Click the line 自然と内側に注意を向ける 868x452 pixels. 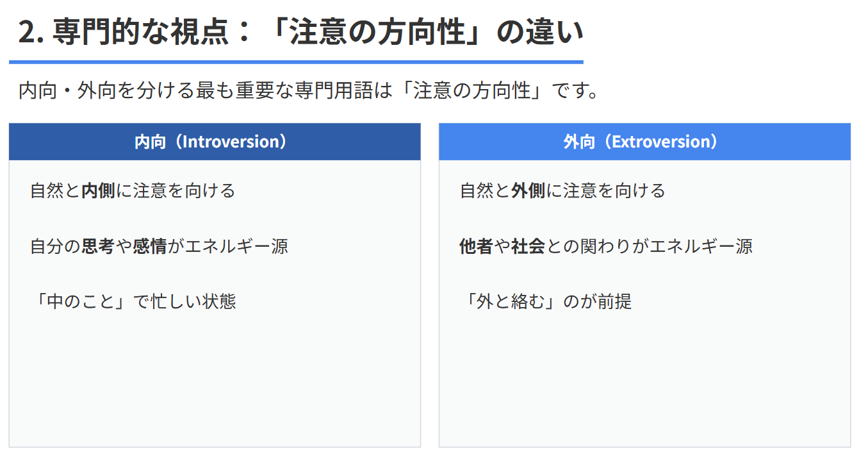click(133, 190)
